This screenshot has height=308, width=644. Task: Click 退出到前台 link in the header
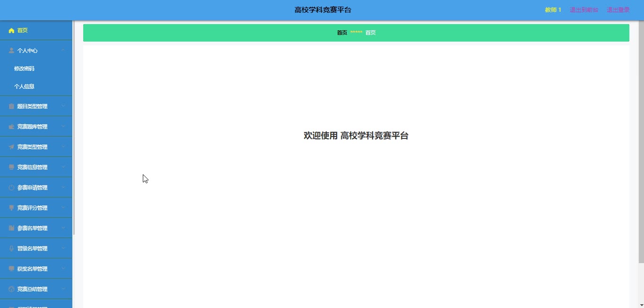pos(584,10)
